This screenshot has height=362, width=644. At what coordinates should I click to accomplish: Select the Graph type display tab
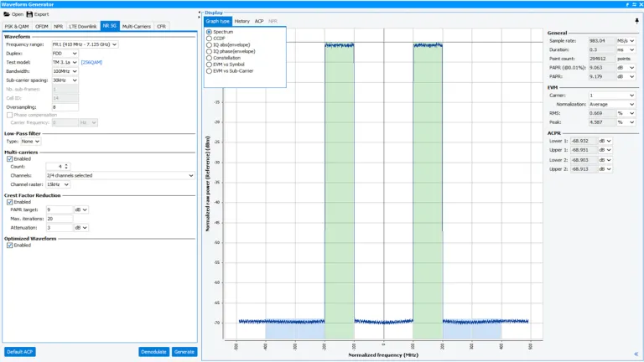[218, 21]
